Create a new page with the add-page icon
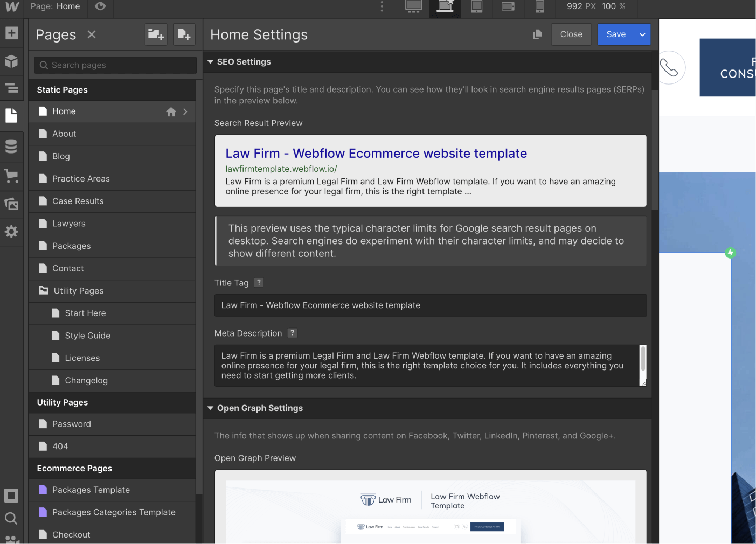The width and height of the screenshot is (756, 544). 184,34
